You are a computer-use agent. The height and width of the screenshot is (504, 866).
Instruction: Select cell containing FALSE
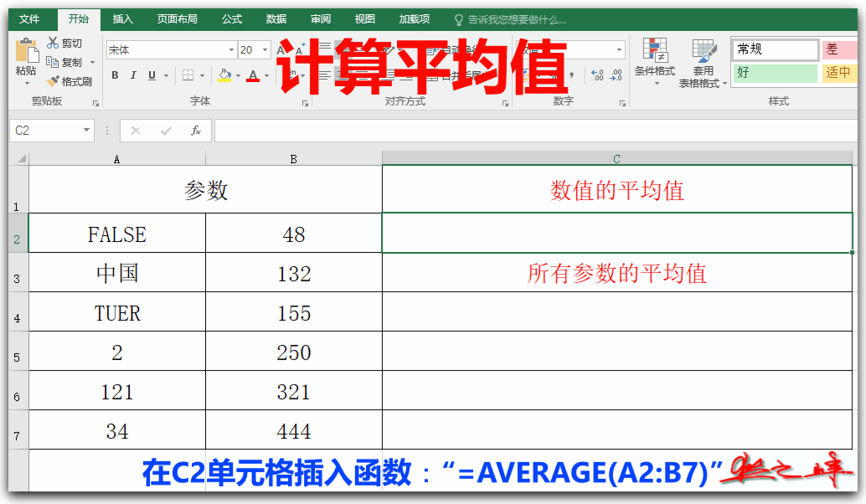(117, 233)
